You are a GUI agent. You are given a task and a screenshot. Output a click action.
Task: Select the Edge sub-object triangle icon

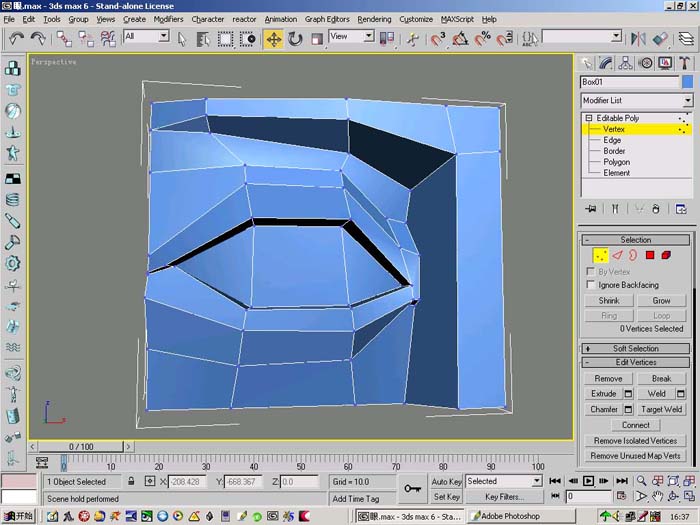617,255
